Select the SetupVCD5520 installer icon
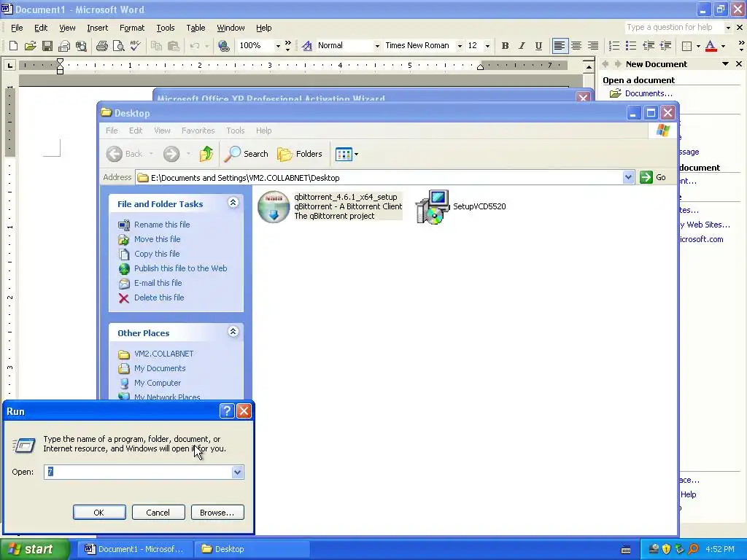 coord(433,206)
